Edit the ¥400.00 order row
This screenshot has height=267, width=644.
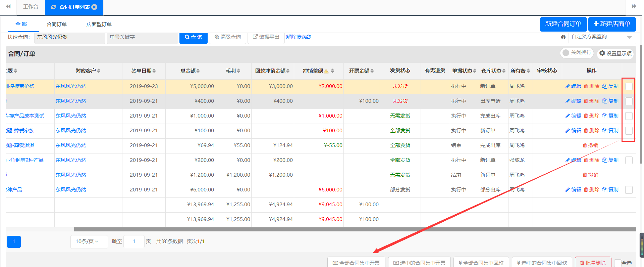pos(574,101)
